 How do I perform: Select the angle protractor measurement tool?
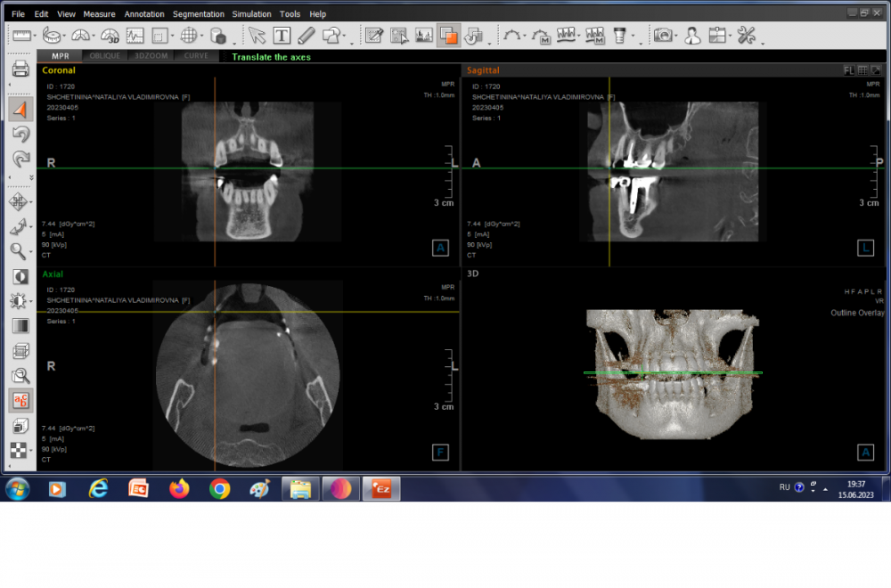click(81, 36)
